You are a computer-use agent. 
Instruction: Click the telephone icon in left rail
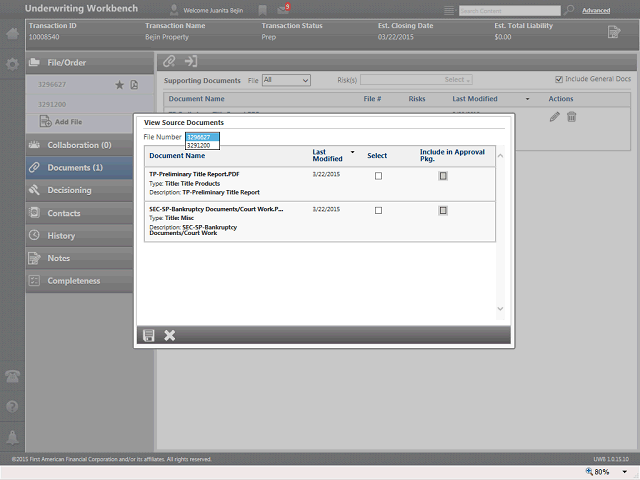12,376
